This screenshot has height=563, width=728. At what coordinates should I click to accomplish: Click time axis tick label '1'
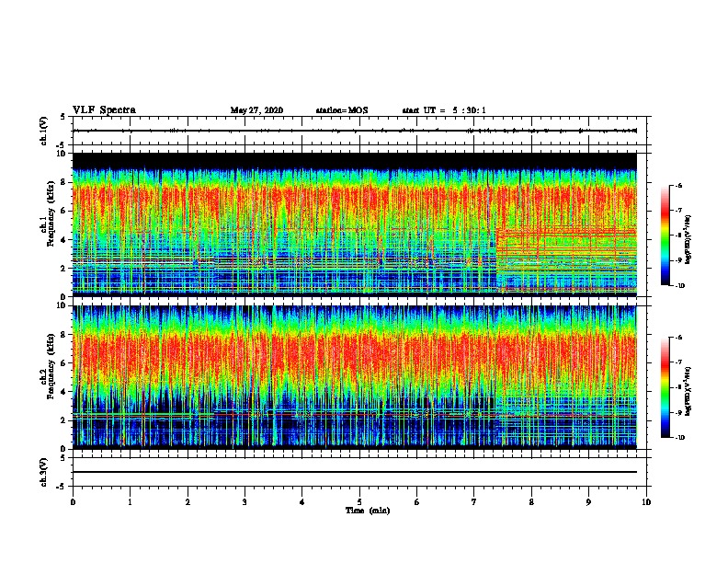point(130,502)
